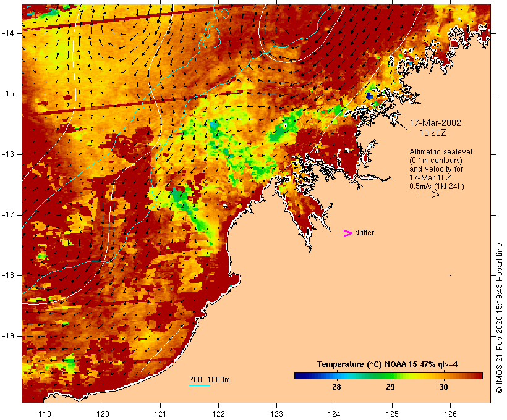
Task: Click the 'drifter' legend label
Action: tap(364, 233)
